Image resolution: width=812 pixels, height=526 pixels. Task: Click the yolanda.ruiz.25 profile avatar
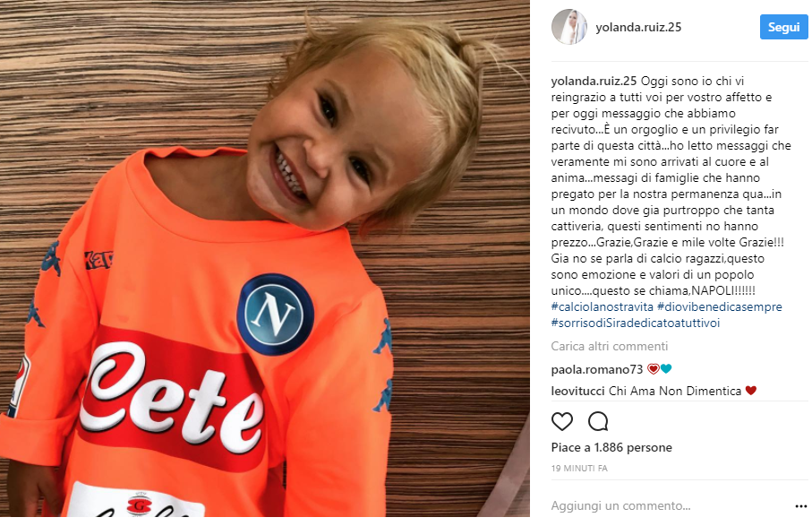(569, 27)
